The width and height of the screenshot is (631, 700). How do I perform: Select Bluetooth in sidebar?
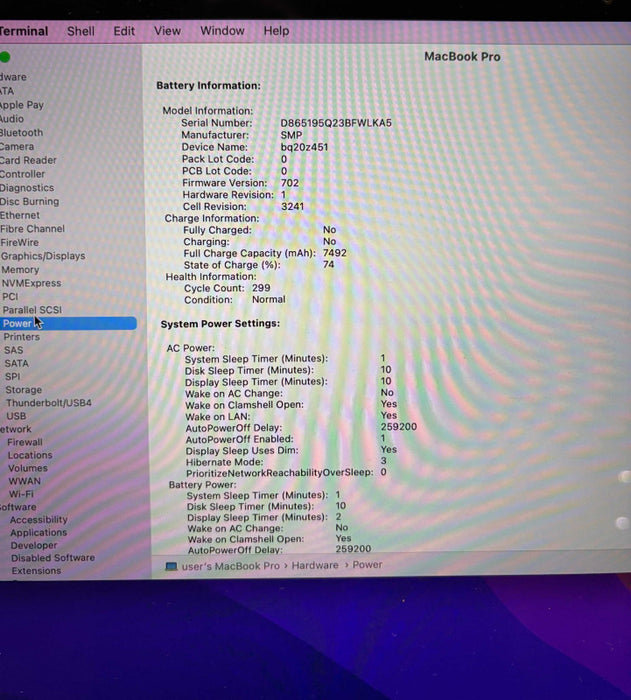[21, 133]
